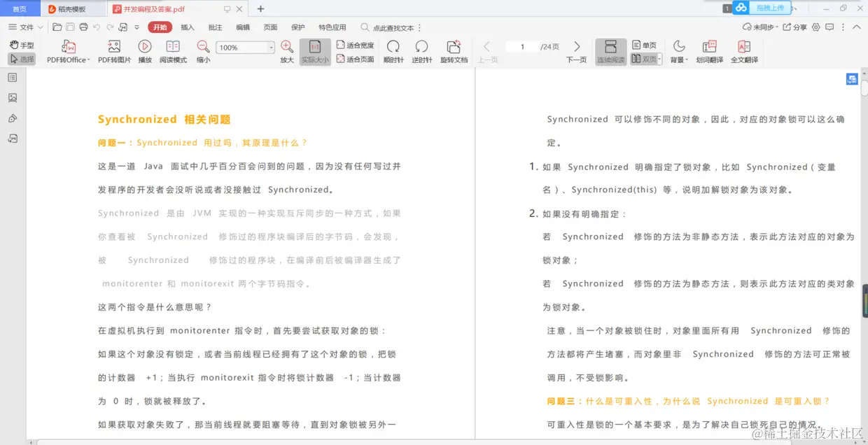Print the document with printer icon

point(84,27)
